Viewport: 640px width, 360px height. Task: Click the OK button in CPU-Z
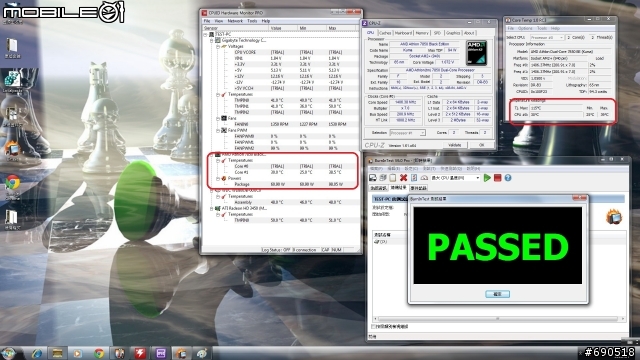click(x=481, y=145)
